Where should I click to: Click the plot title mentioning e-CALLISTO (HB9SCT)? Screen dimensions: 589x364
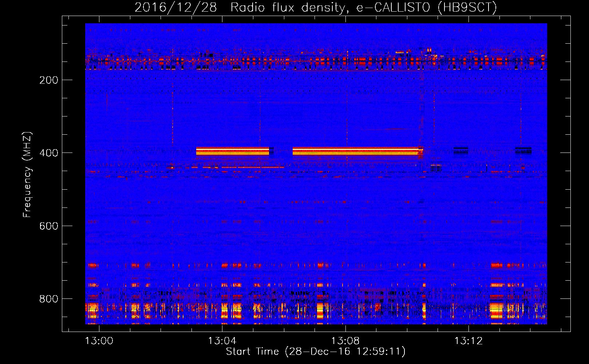(316, 7)
